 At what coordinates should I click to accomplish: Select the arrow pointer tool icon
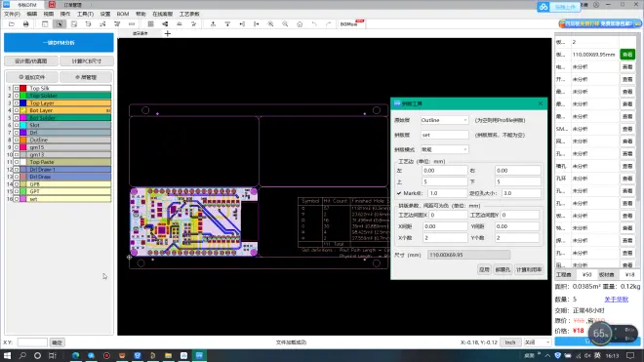click(60, 24)
